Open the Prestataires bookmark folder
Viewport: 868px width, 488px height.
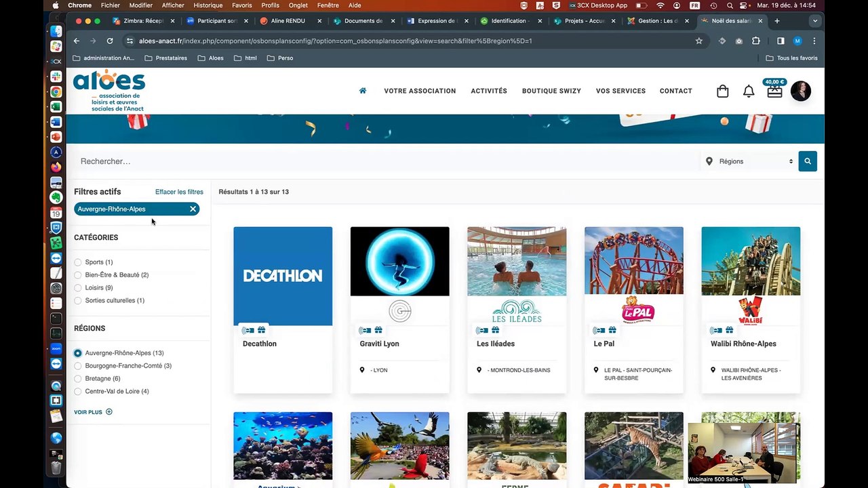[x=166, y=58]
